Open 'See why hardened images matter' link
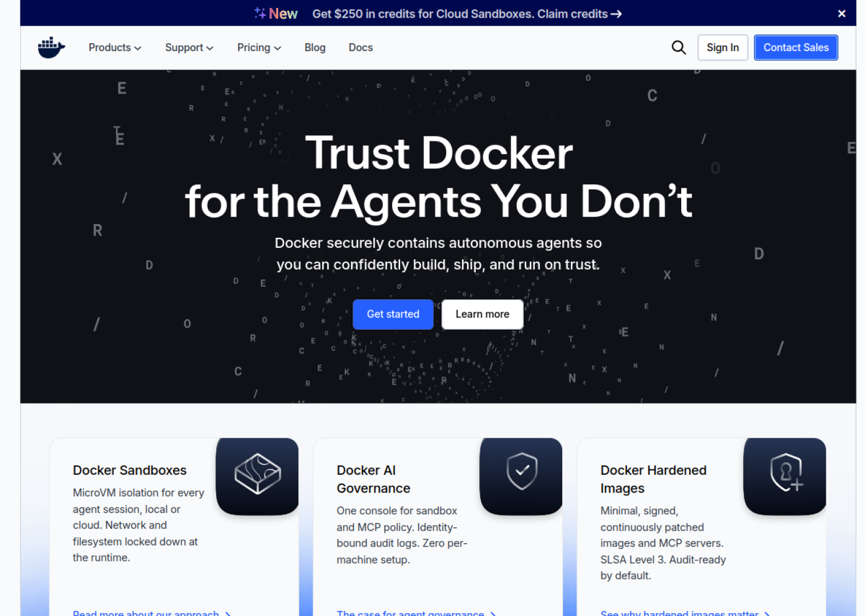Viewport: 865px width, 616px height. (x=685, y=613)
